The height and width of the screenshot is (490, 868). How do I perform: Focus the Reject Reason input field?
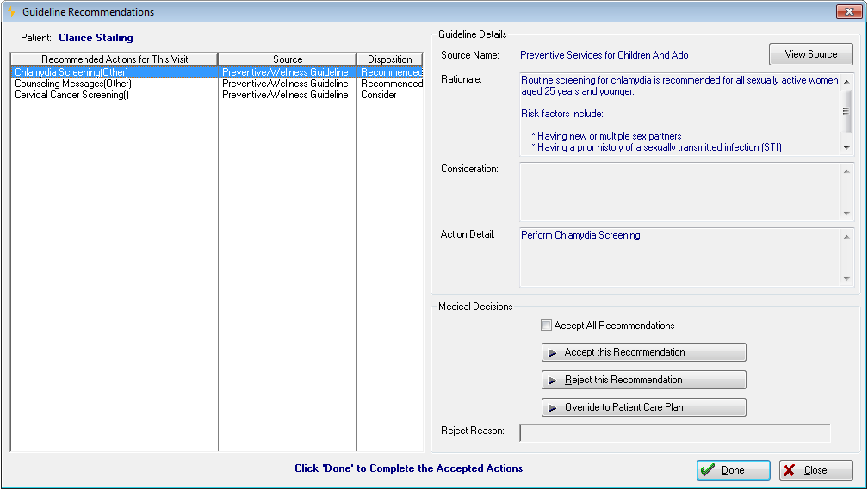pyautogui.click(x=675, y=433)
